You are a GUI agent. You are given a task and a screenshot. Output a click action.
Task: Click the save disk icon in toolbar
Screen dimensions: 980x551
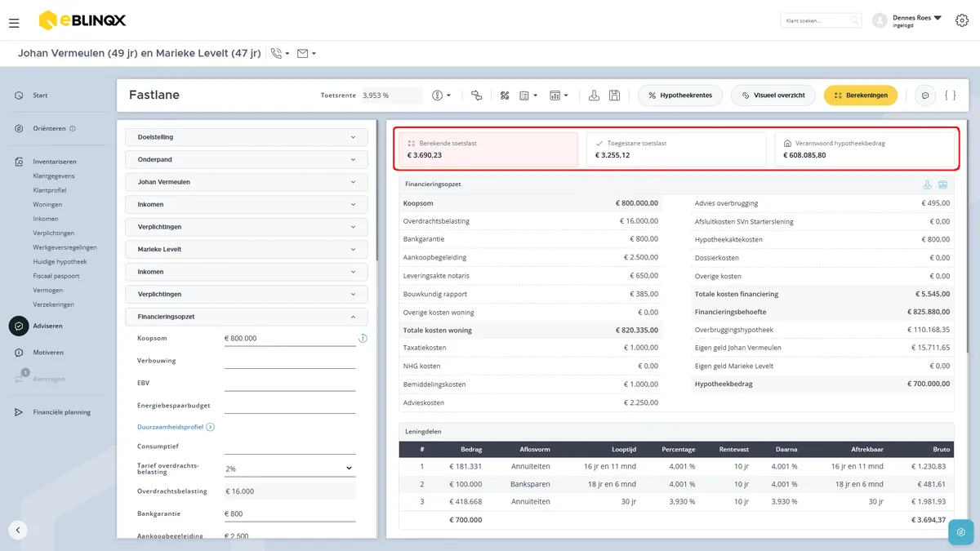pyautogui.click(x=614, y=96)
